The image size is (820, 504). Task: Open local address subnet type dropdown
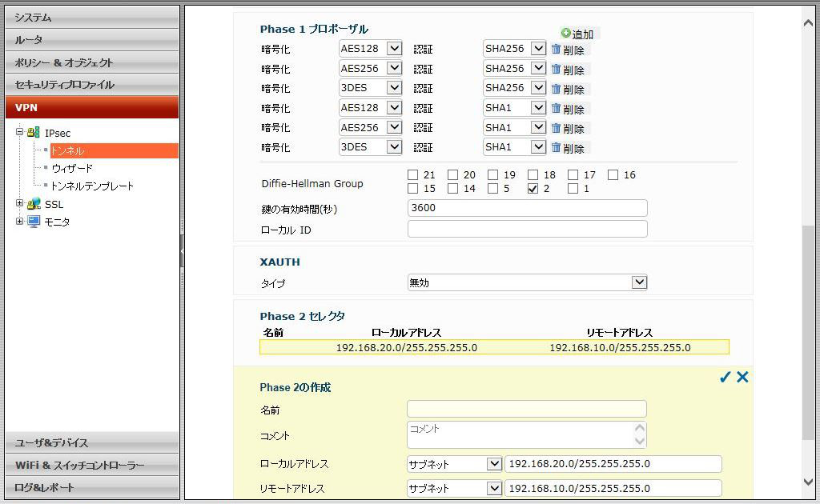(x=493, y=464)
